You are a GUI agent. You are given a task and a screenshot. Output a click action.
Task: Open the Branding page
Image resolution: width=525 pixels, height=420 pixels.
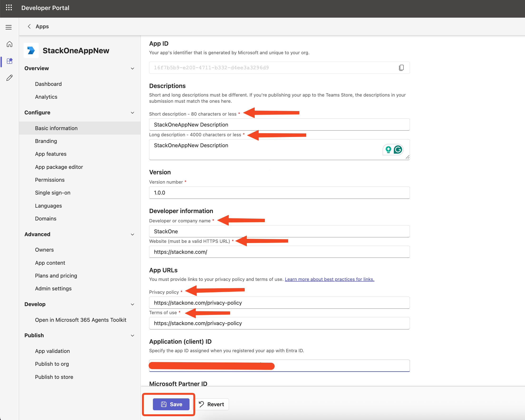tap(46, 141)
